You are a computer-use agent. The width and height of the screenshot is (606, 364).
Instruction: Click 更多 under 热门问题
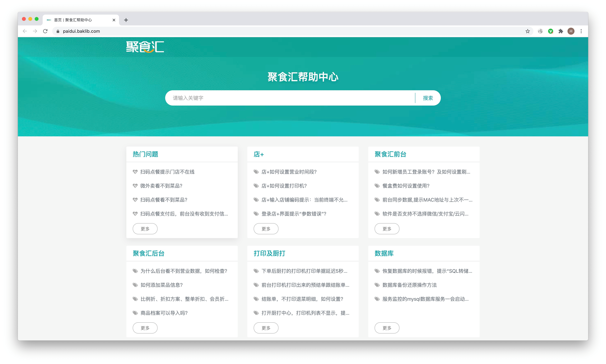coord(145,229)
